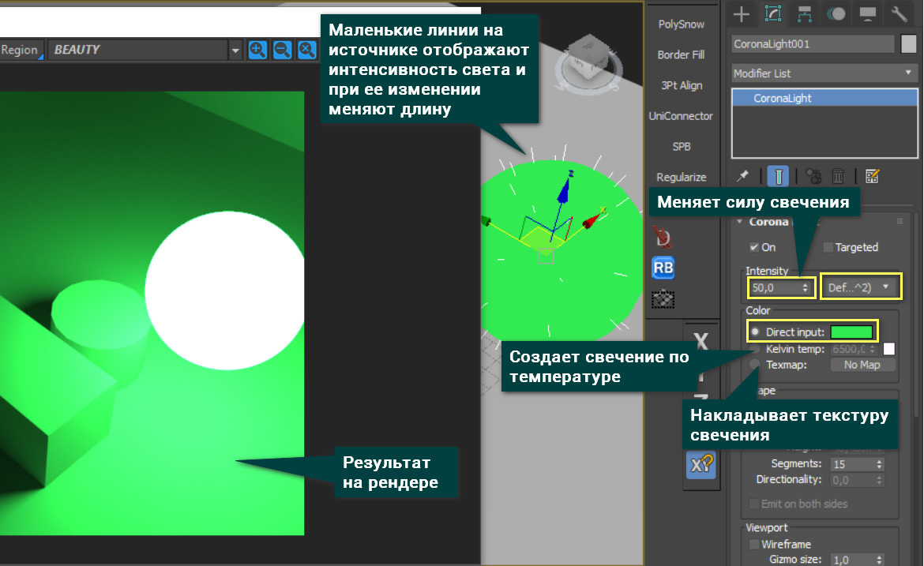Open the intensity units dropdown

tap(861, 287)
